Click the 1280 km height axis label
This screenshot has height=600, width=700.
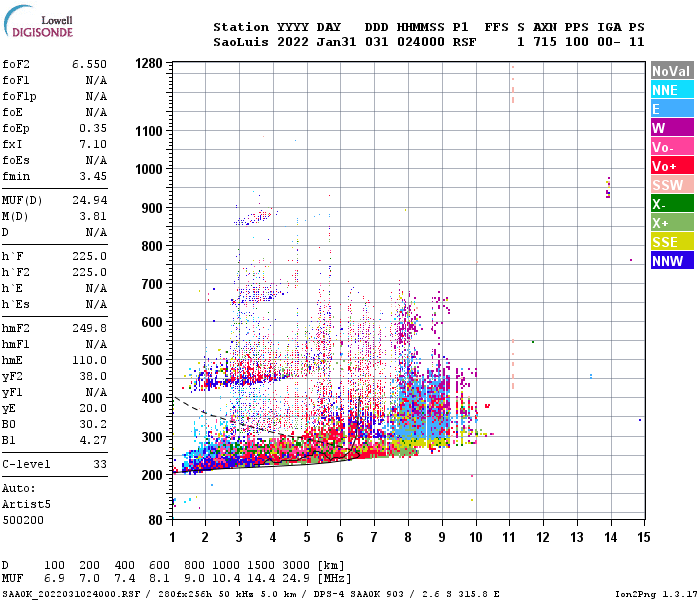tap(149, 63)
